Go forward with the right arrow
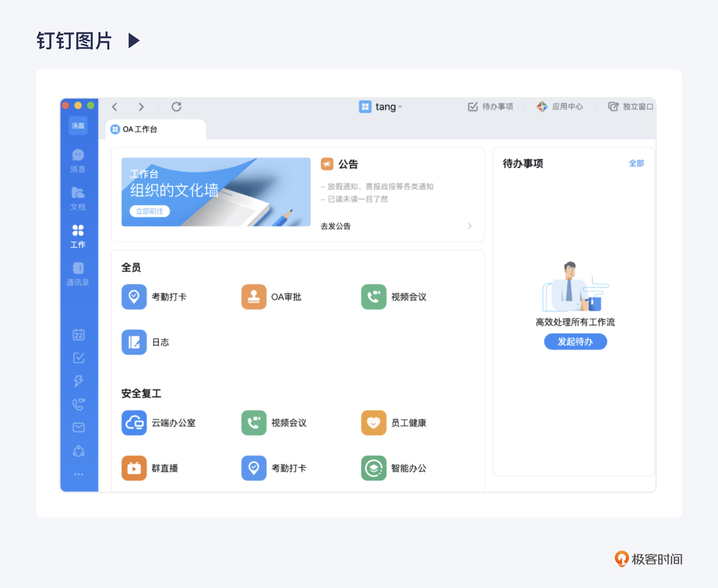 141,107
